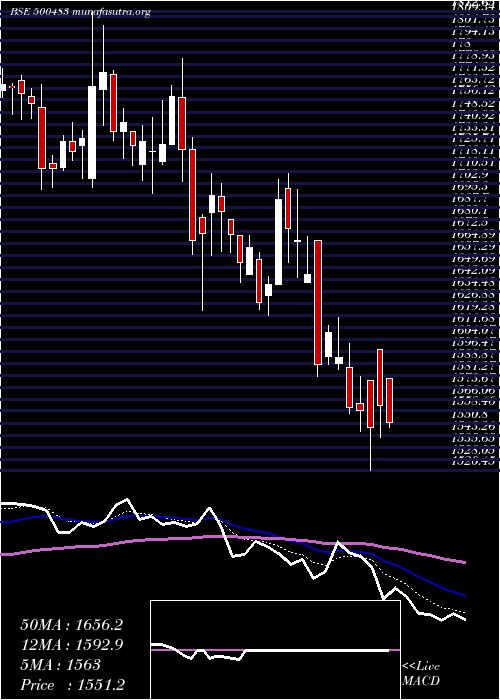Select the 12MA : 1592.9 readout
This screenshot has width=500, height=700.
click(x=71, y=645)
